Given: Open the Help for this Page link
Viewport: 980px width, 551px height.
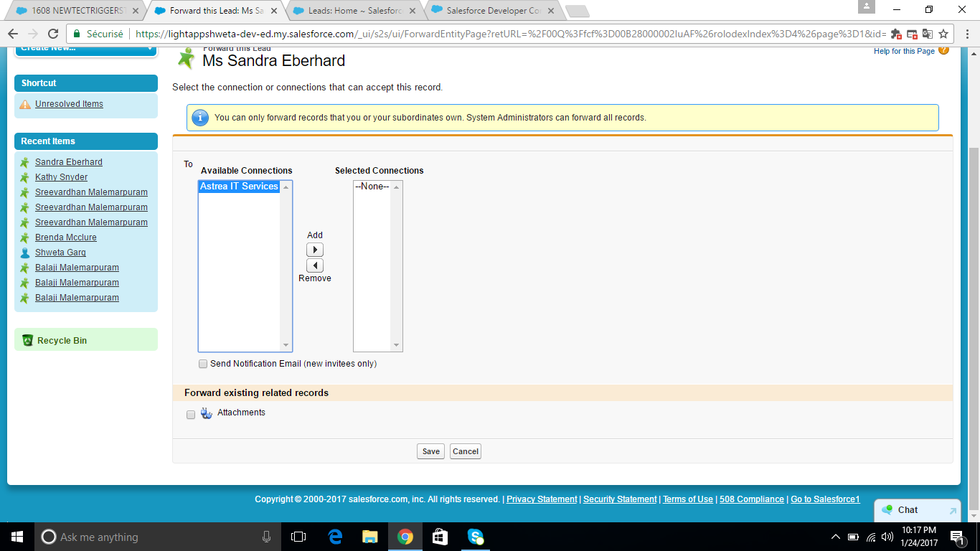Looking at the screenshot, I should click(904, 51).
